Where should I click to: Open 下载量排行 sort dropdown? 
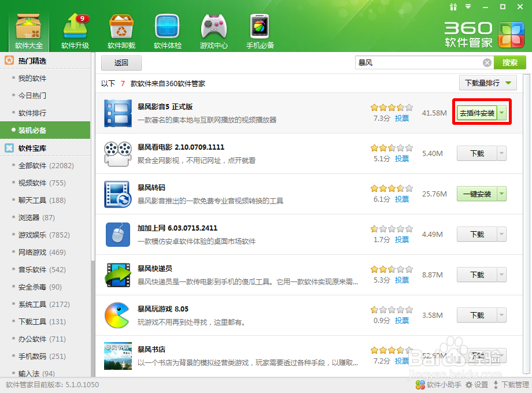coord(488,83)
